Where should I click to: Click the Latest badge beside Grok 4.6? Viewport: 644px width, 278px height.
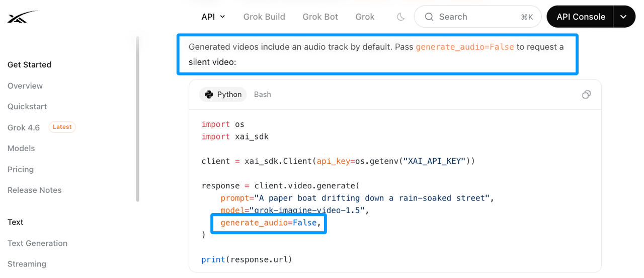(x=62, y=127)
